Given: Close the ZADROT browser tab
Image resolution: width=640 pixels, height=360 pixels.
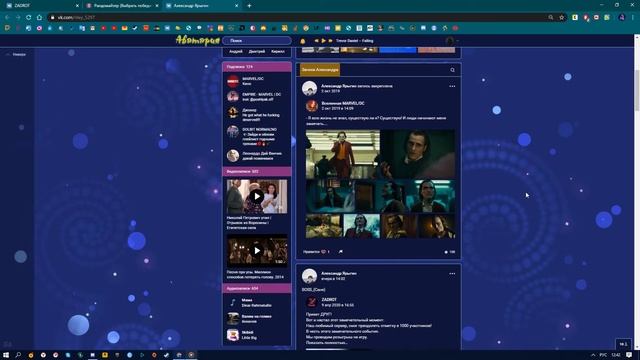Looking at the screenshot, I should 77,6.
